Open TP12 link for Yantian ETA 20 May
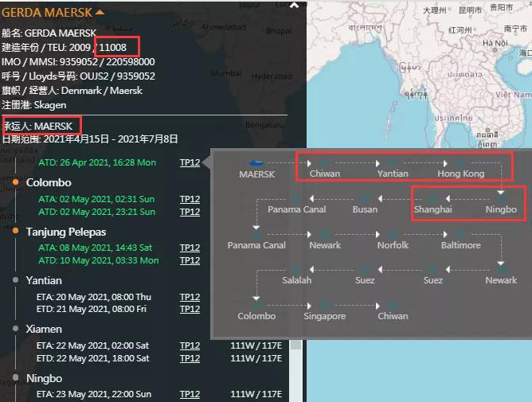 click(190, 297)
